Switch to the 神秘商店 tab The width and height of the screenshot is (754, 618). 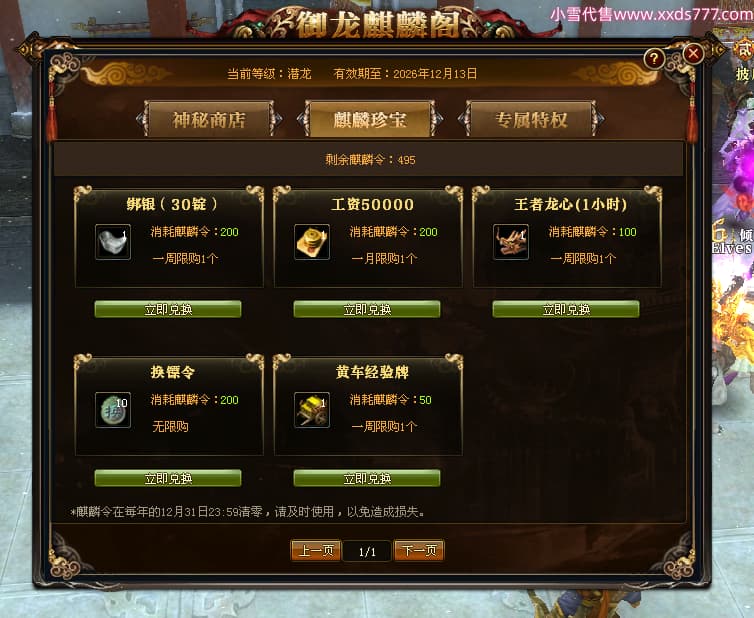[x=209, y=119]
